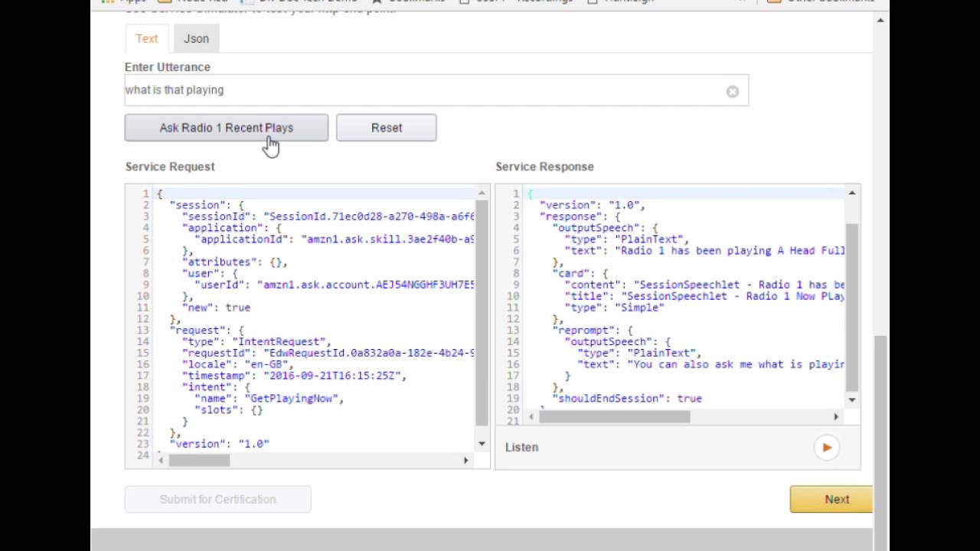
Task: Click "requestId" line in Service Request
Action: pos(328,353)
